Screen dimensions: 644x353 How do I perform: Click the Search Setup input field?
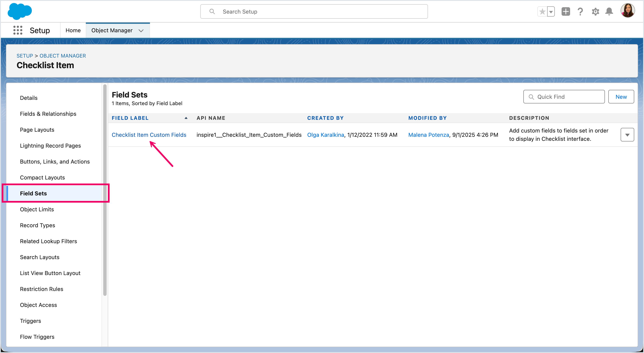coord(314,11)
